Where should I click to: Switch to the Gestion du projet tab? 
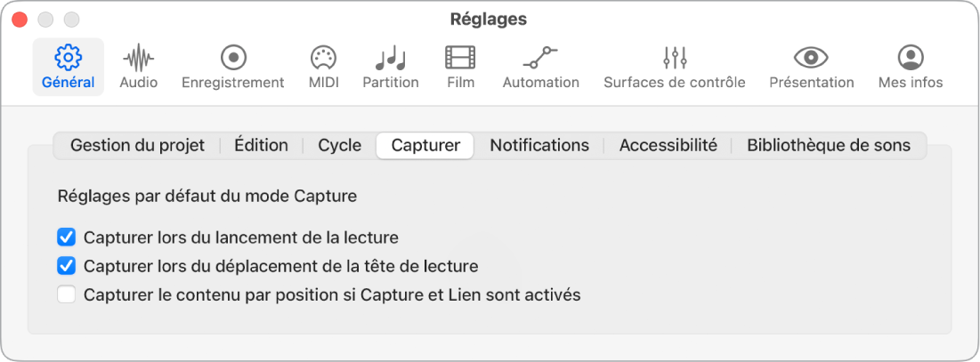(x=137, y=145)
